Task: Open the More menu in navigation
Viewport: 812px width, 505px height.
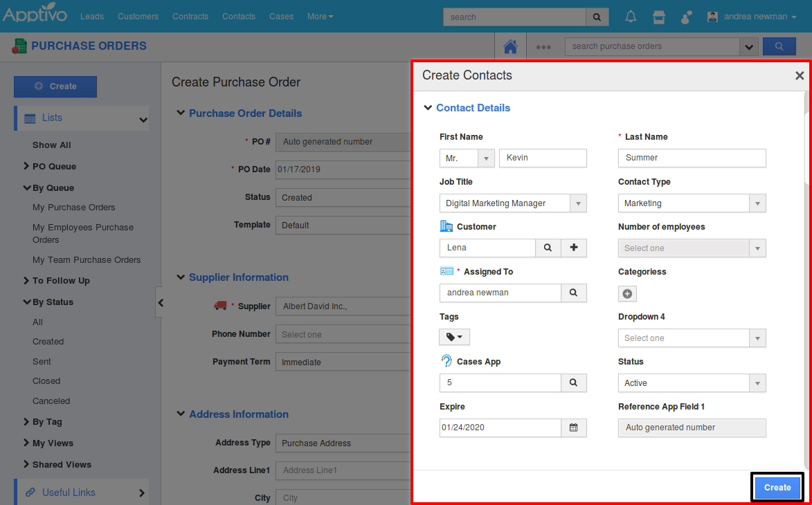Action: click(x=320, y=17)
